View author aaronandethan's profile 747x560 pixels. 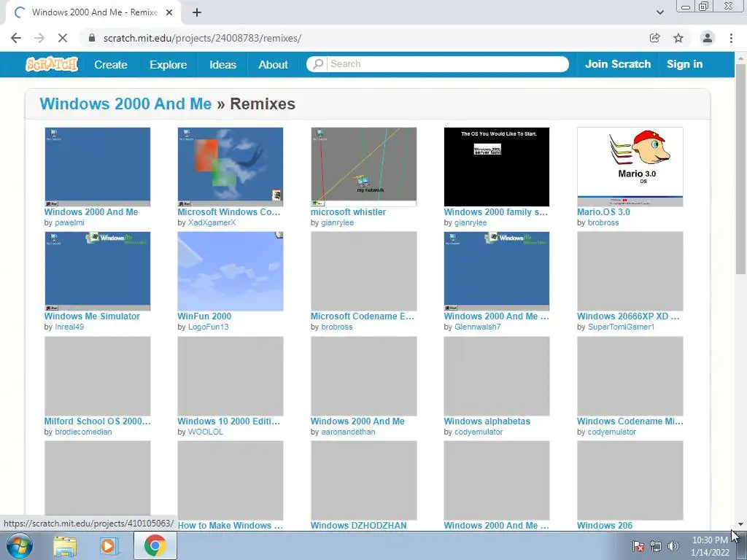click(x=348, y=432)
